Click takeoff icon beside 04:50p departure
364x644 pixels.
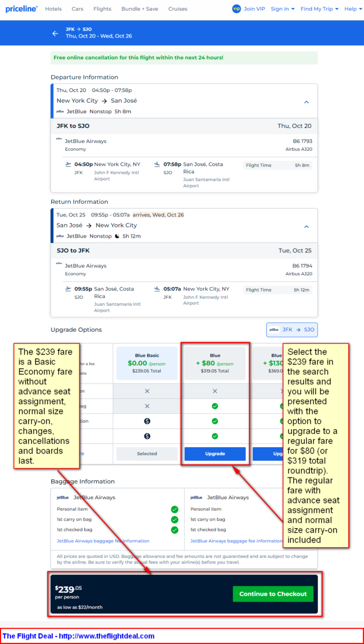click(68, 164)
